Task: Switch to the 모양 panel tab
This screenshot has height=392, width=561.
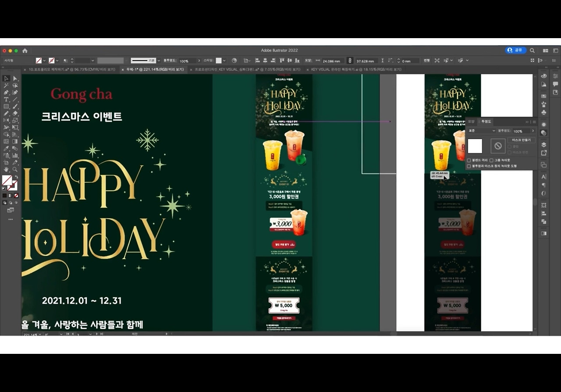Action: pos(471,121)
